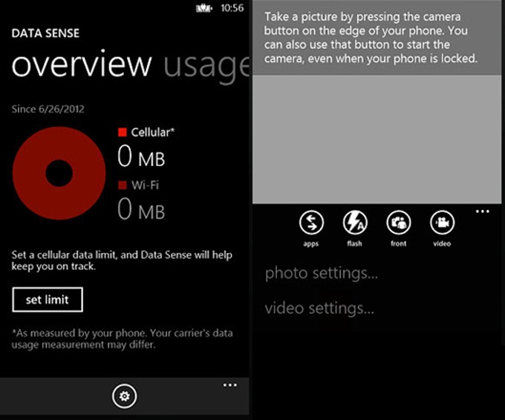Open photo settings... menu item

click(321, 273)
